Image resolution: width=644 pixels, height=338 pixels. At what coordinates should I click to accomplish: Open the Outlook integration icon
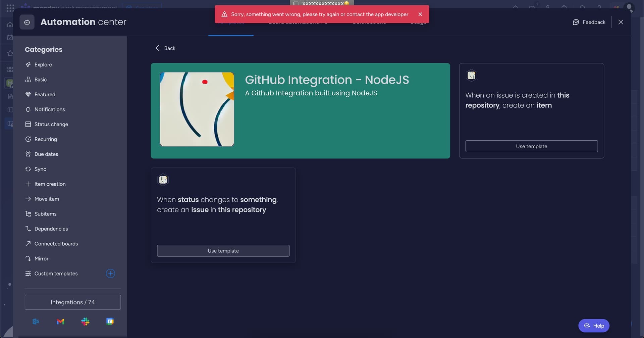pyautogui.click(x=36, y=322)
